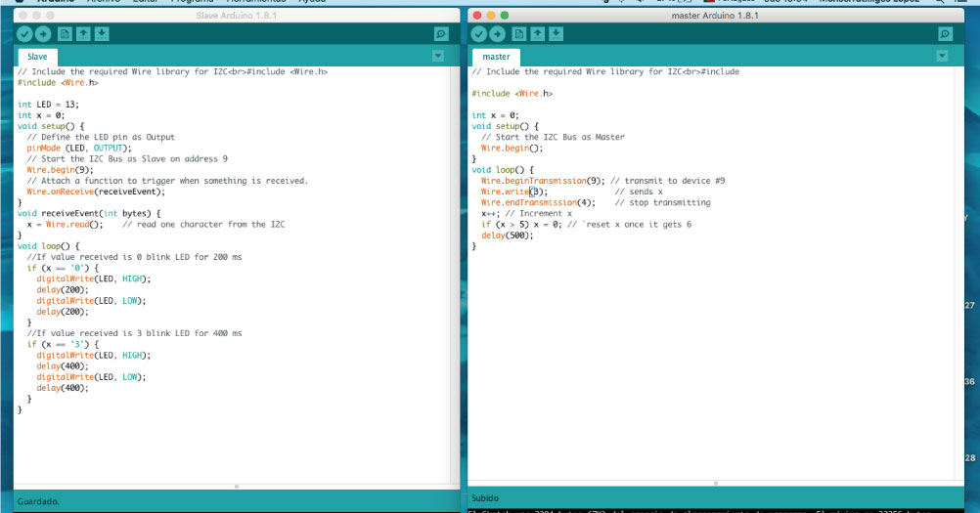This screenshot has height=513, width=980.
Task: Click '#include <Wire.h>' in master window
Action: pos(512,94)
